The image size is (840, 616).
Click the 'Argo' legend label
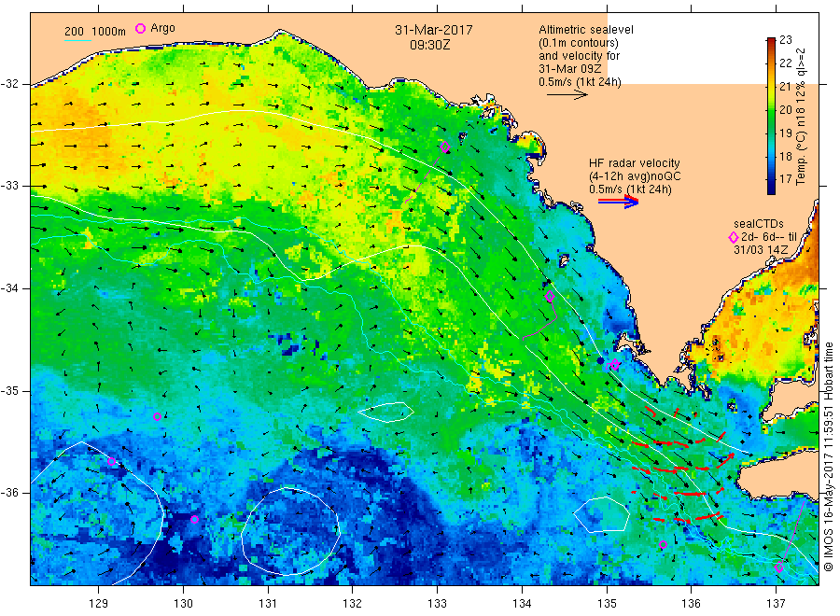162,28
